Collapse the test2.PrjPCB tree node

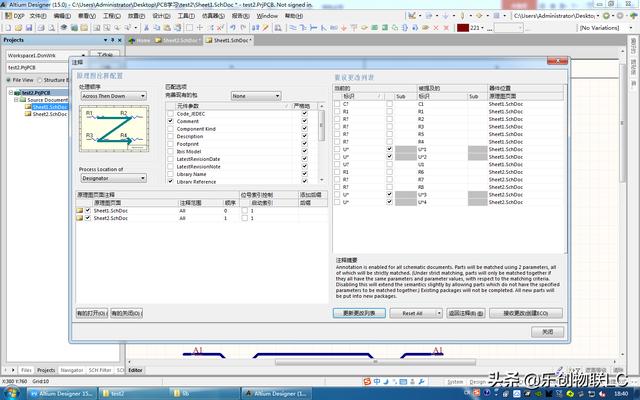click(11, 93)
